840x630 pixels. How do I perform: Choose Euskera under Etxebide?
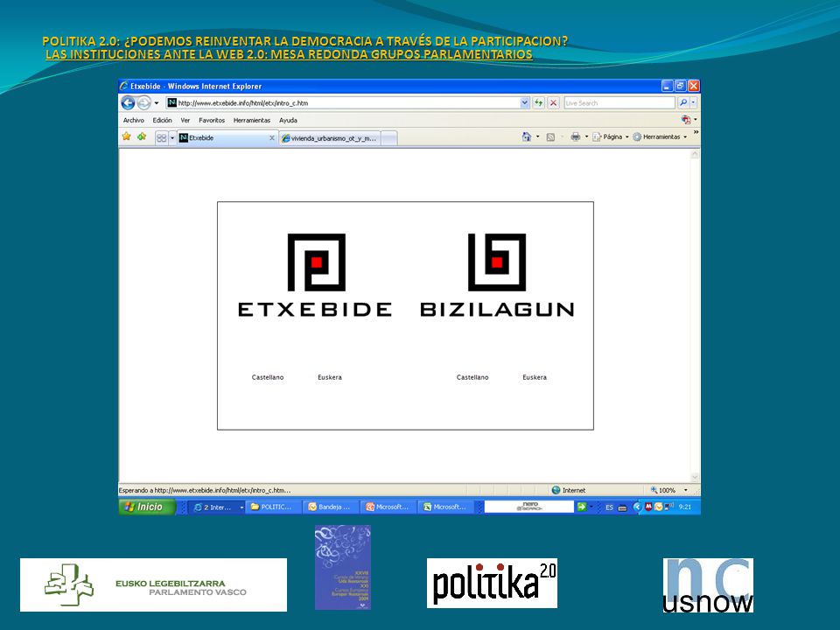(x=330, y=377)
